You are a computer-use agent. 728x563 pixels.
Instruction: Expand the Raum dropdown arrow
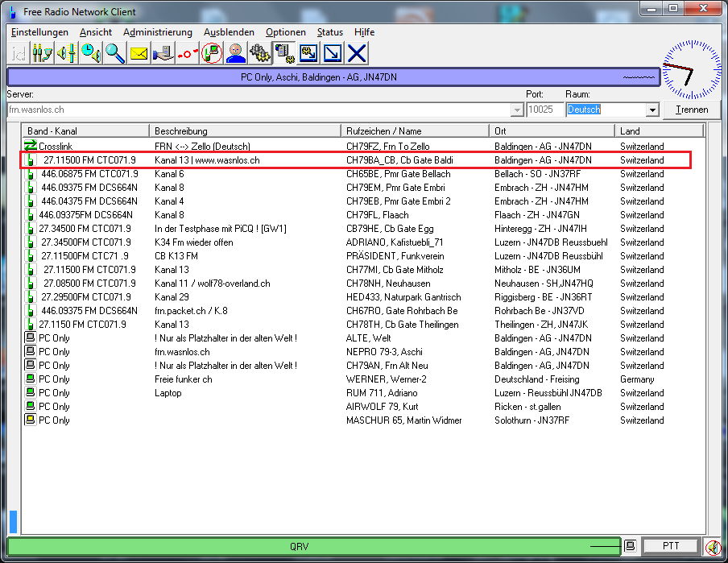(652, 110)
